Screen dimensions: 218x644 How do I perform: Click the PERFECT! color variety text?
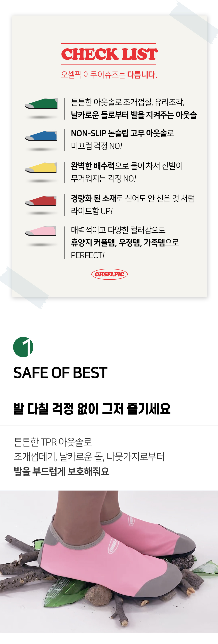coord(125,242)
